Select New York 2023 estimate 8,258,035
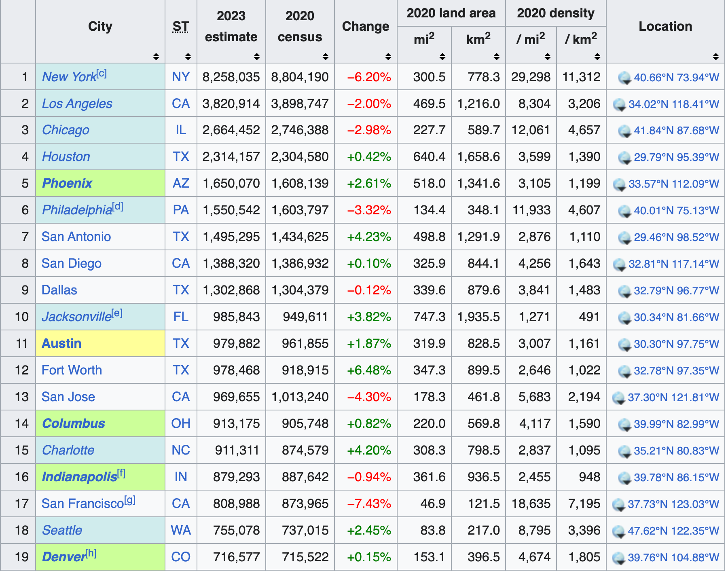 click(231, 77)
